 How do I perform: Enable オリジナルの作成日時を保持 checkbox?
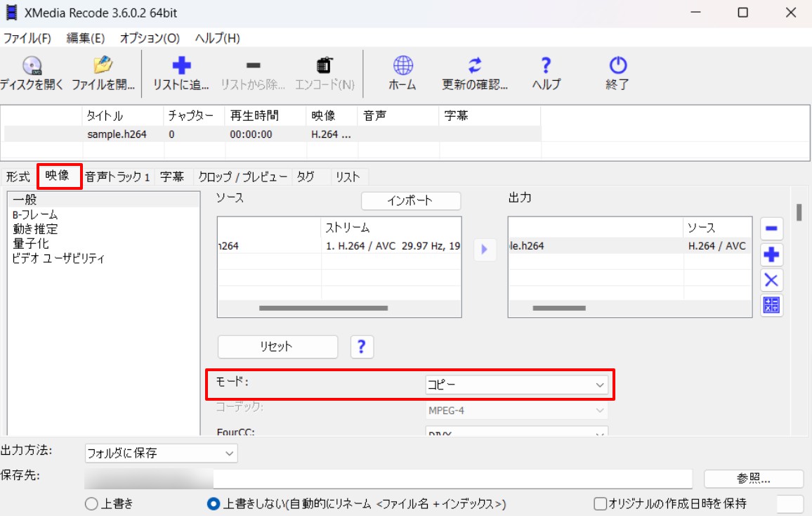click(600, 503)
